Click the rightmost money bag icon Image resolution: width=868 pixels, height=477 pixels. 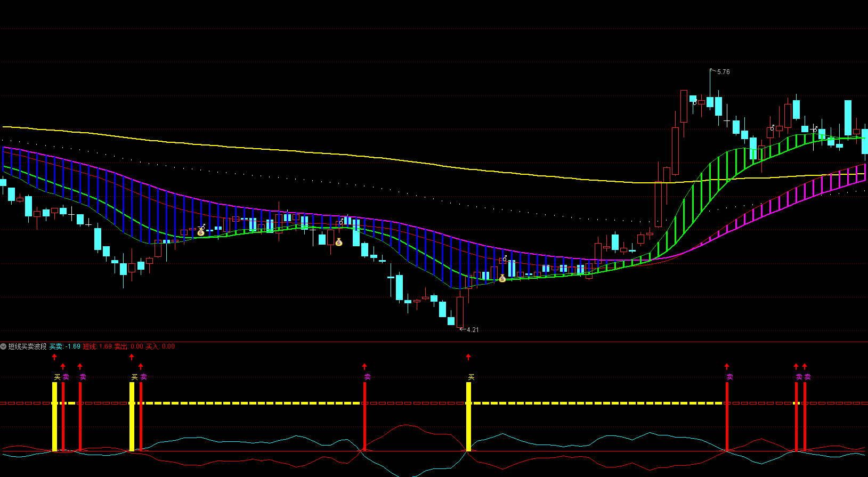502,278
